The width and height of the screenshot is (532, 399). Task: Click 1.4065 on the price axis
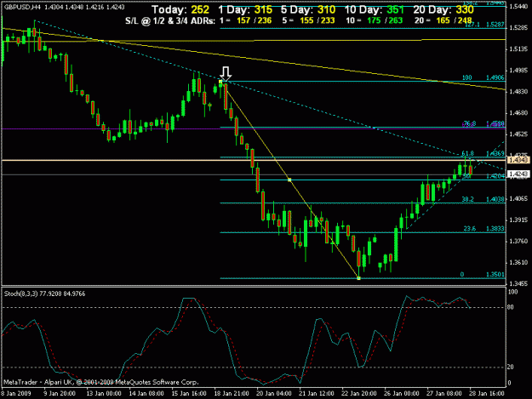click(518, 199)
